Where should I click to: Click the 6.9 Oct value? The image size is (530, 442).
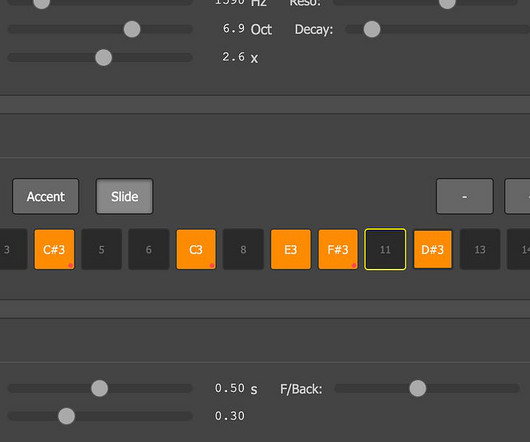click(247, 29)
